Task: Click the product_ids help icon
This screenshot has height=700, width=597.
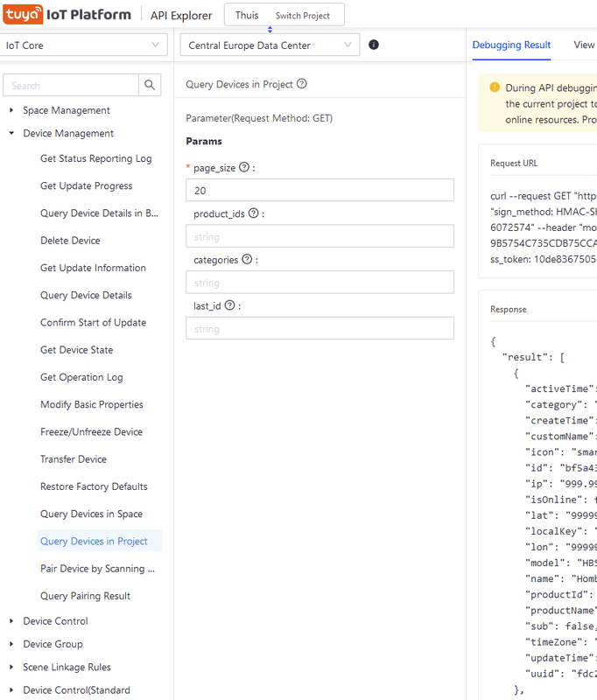Action: [x=254, y=213]
